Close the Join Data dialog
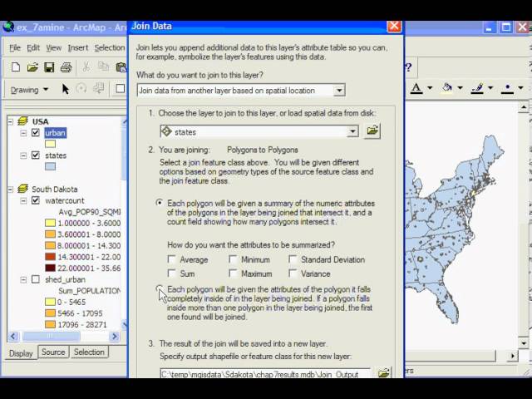The height and width of the screenshot is (399, 532). coord(394,26)
